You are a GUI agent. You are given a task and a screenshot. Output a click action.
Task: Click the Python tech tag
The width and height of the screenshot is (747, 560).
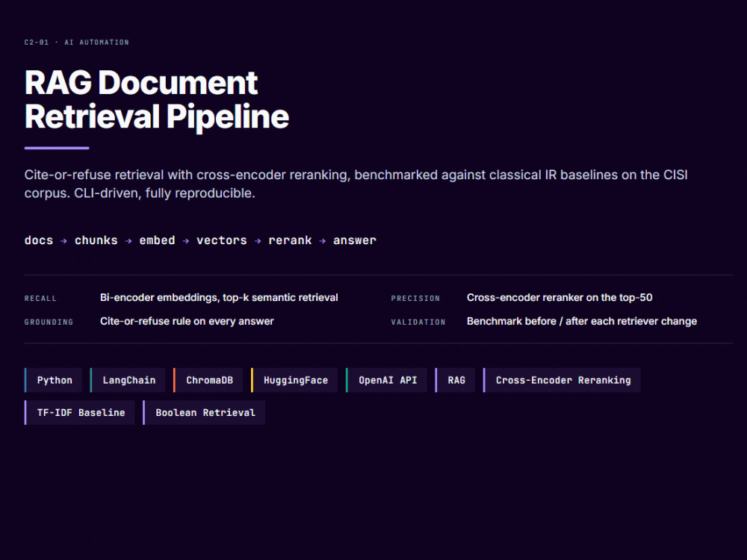[53, 380]
